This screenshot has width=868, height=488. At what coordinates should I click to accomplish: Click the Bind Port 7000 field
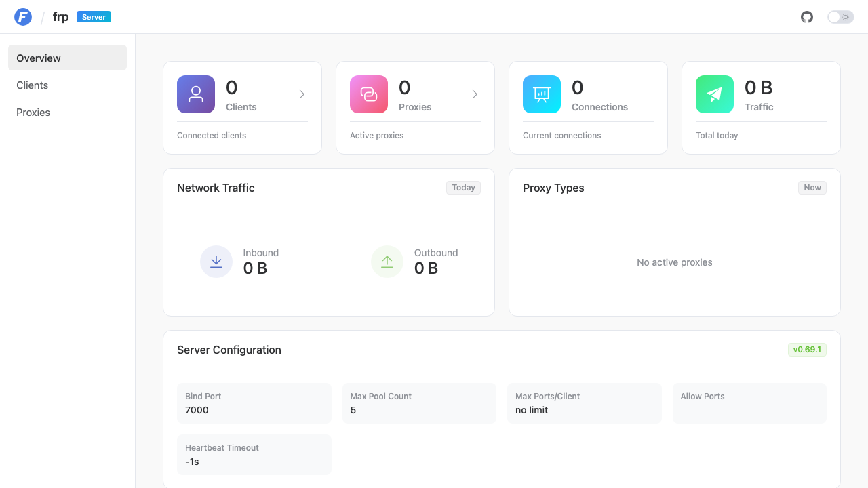tap(254, 403)
